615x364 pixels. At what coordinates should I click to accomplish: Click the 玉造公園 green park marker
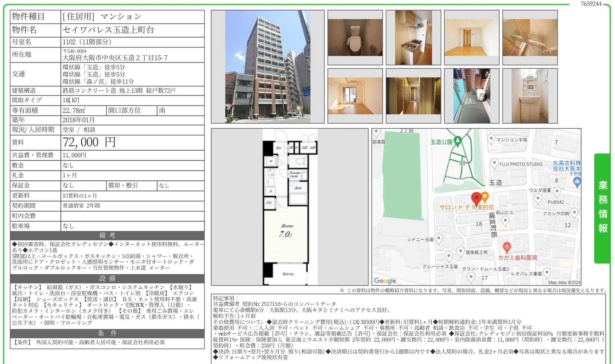coord(457,141)
